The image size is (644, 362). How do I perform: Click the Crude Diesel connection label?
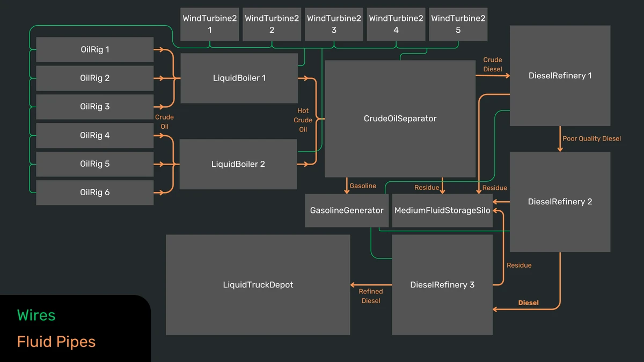pyautogui.click(x=492, y=64)
